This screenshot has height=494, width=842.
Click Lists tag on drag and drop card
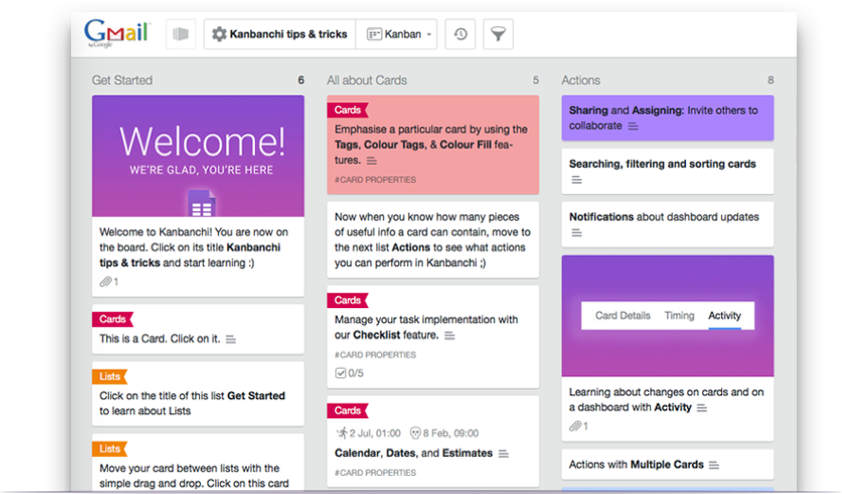(110, 448)
